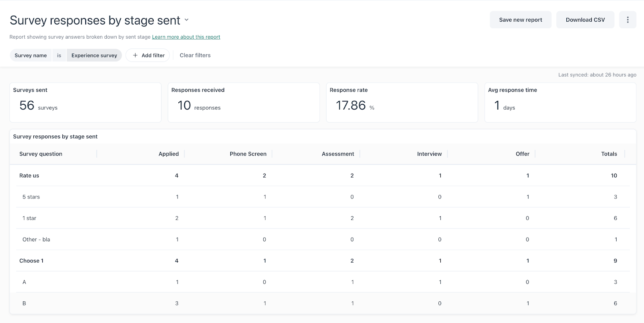Screen dimensions: 644x323
Task: Click the Save new report button
Action: coord(520,20)
